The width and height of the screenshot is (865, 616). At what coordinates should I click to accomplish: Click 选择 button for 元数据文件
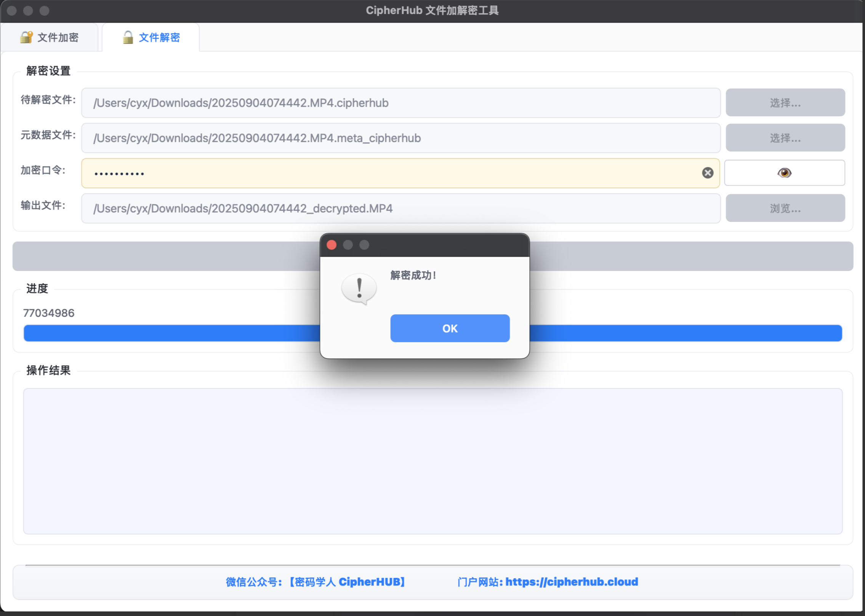(785, 138)
